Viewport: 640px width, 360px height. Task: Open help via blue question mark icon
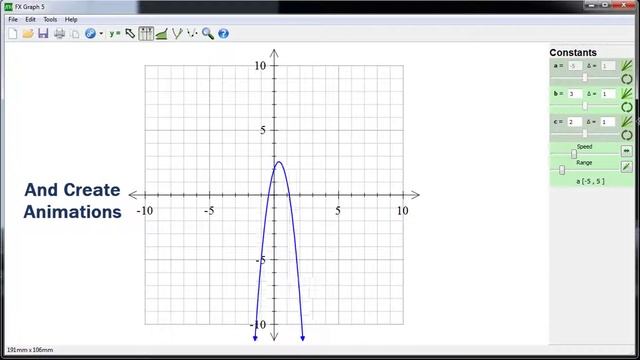click(x=223, y=33)
